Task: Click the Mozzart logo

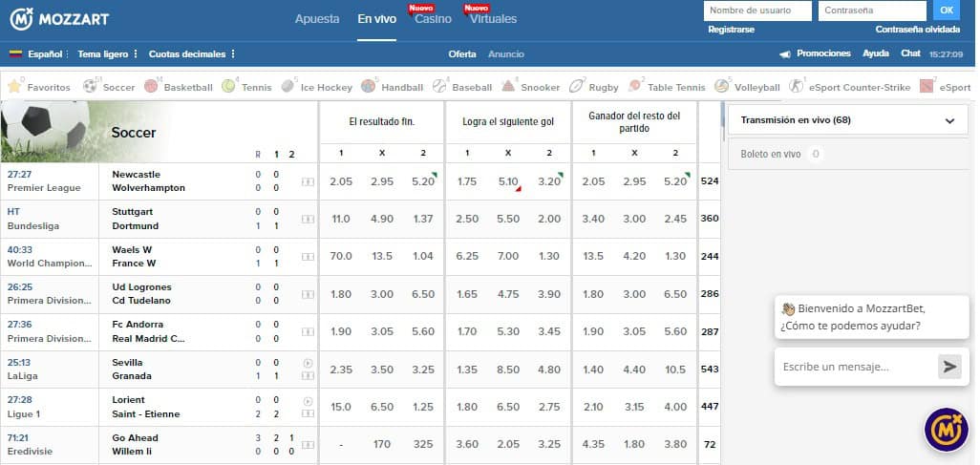Action: coord(59,19)
